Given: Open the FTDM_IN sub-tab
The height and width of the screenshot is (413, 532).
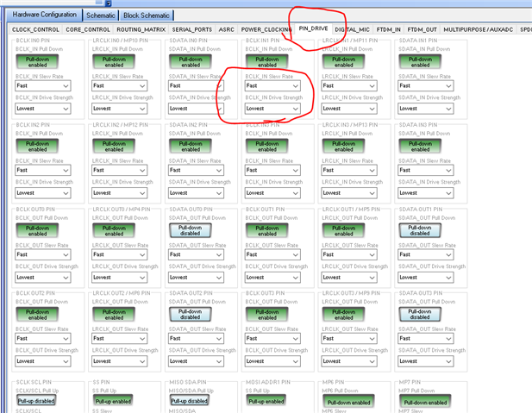Looking at the screenshot, I should [389, 29].
